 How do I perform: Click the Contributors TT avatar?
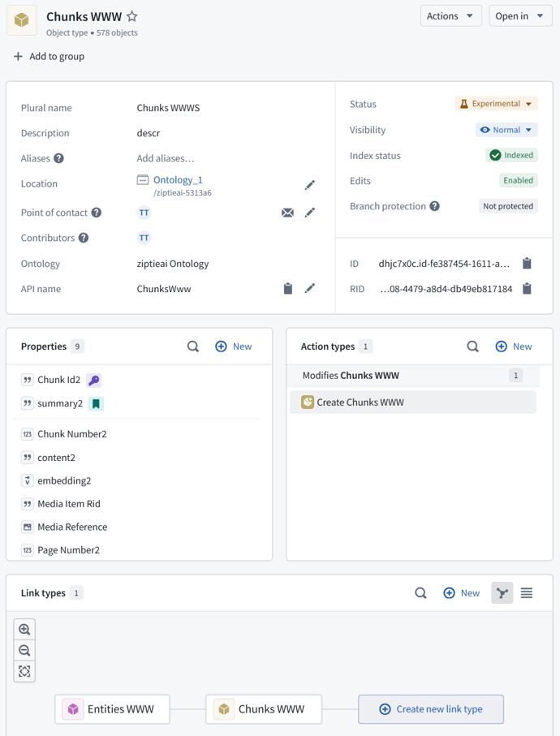pos(144,238)
